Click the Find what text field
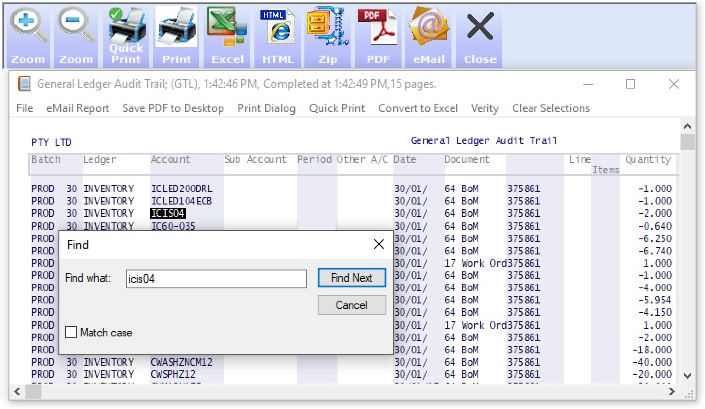The height and width of the screenshot is (409, 705). point(215,278)
